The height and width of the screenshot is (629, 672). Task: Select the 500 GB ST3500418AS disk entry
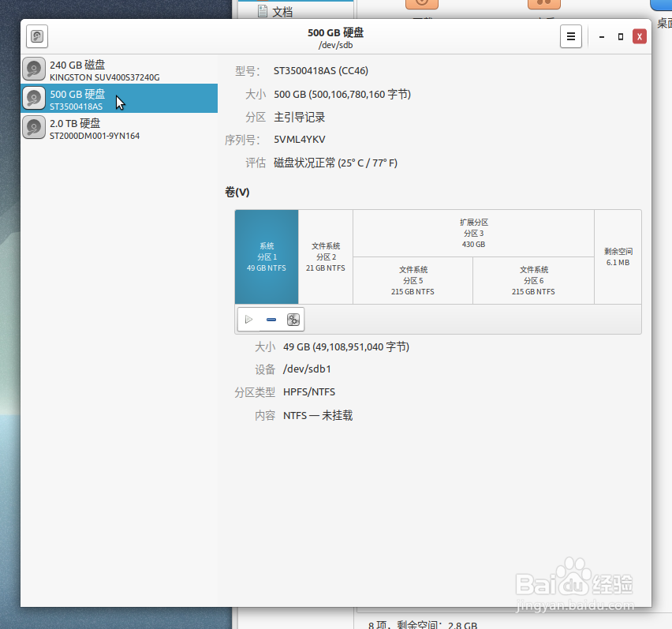click(118, 98)
